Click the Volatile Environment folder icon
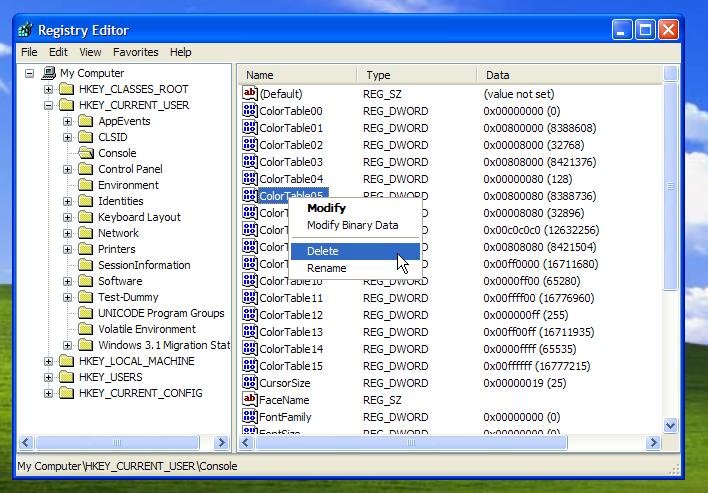The height and width of the screenshot is (493, 708). 85,329
